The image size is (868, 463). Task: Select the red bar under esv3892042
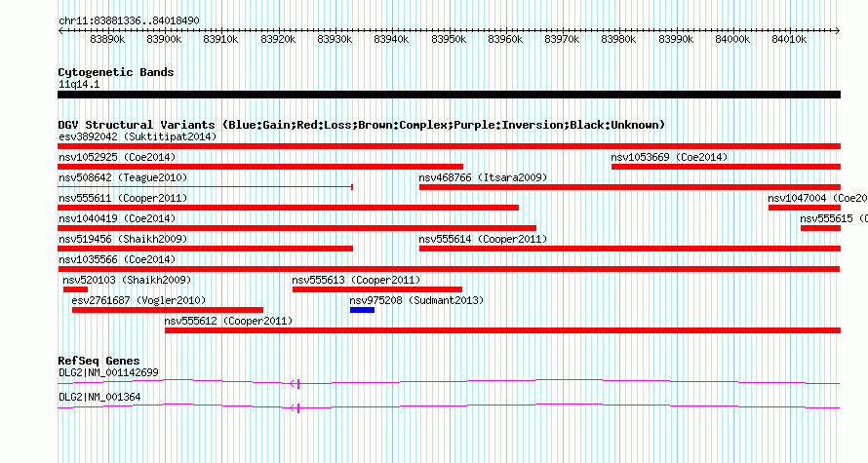(x=449, y=146)
